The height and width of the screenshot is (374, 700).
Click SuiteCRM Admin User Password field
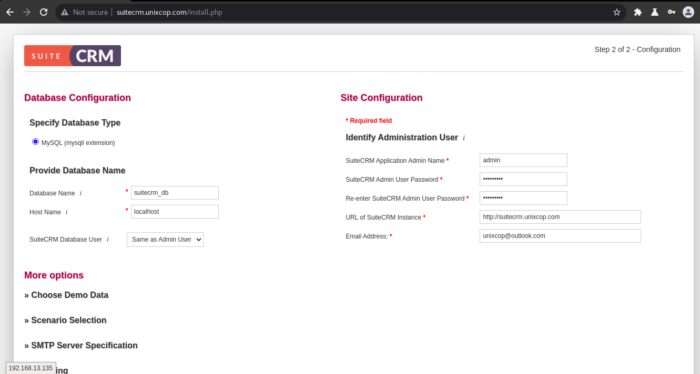coord(523,179)
